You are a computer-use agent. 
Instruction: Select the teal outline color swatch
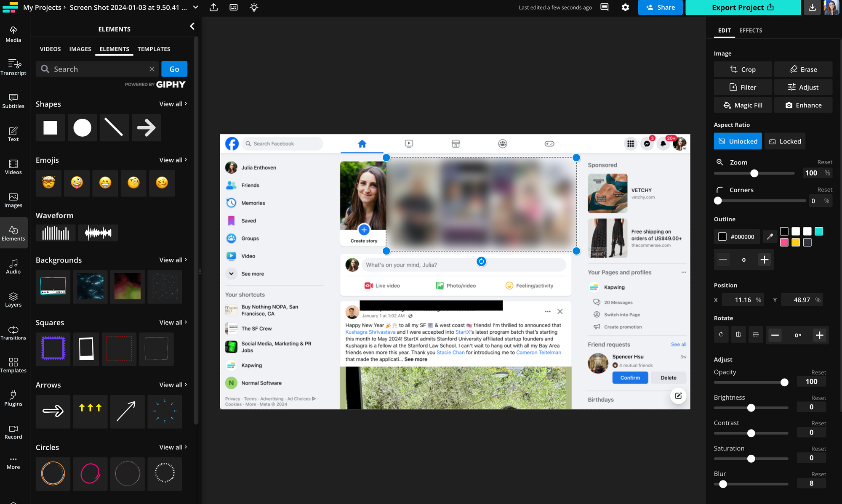(818, 231)
